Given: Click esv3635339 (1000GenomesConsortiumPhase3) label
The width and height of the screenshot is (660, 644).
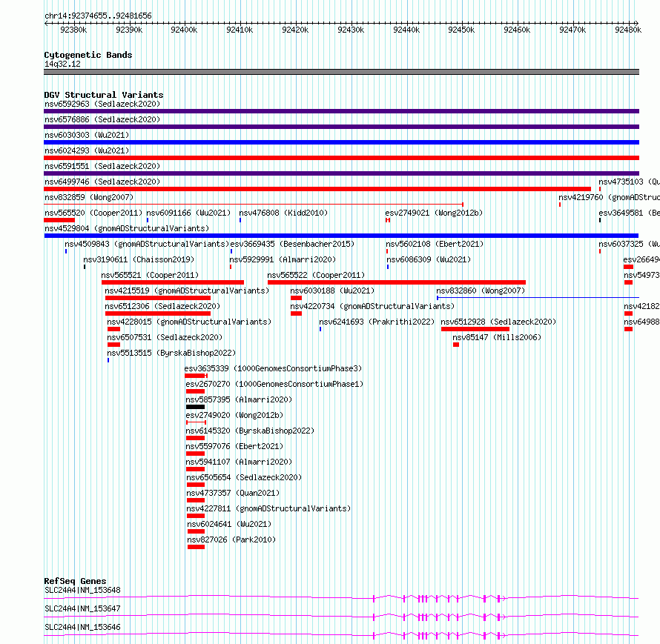Looking at the screenshot, I should click(273, 368).
